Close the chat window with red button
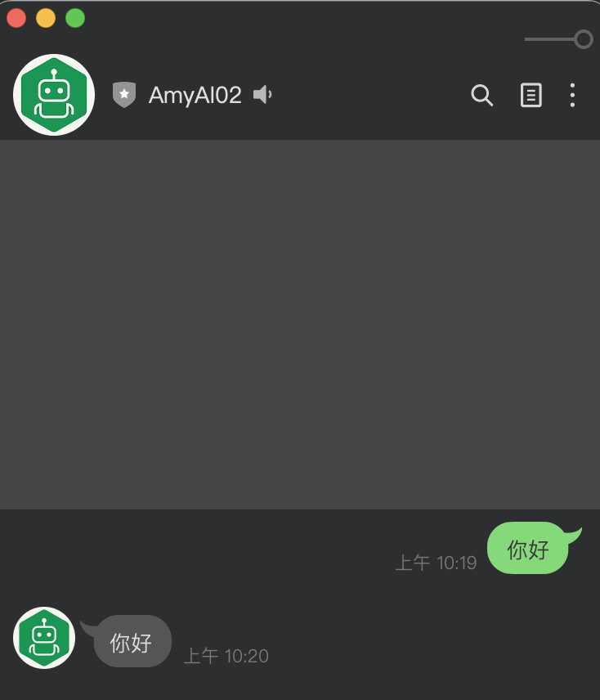This screenshot has width=600, height=700. click(x=16, y=18)
